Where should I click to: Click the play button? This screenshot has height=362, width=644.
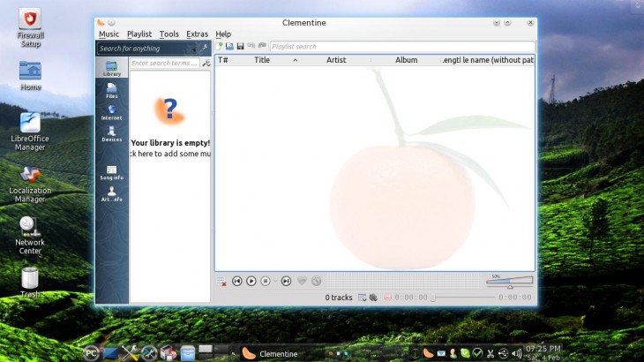pyautogui.click(x=251, y=281)
